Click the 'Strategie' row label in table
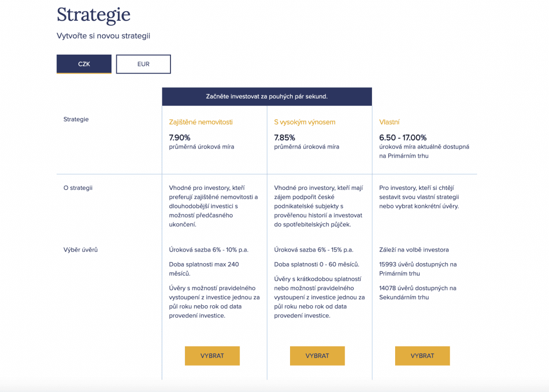The height and width of the screenshot is (392, 549). point(76,119)
